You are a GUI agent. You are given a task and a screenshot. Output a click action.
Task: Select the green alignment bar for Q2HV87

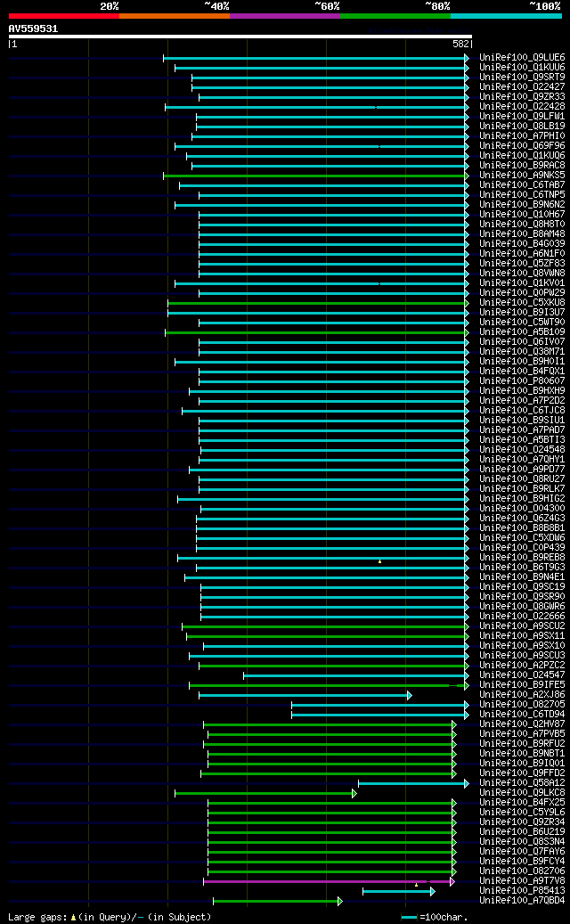point(328,724)
